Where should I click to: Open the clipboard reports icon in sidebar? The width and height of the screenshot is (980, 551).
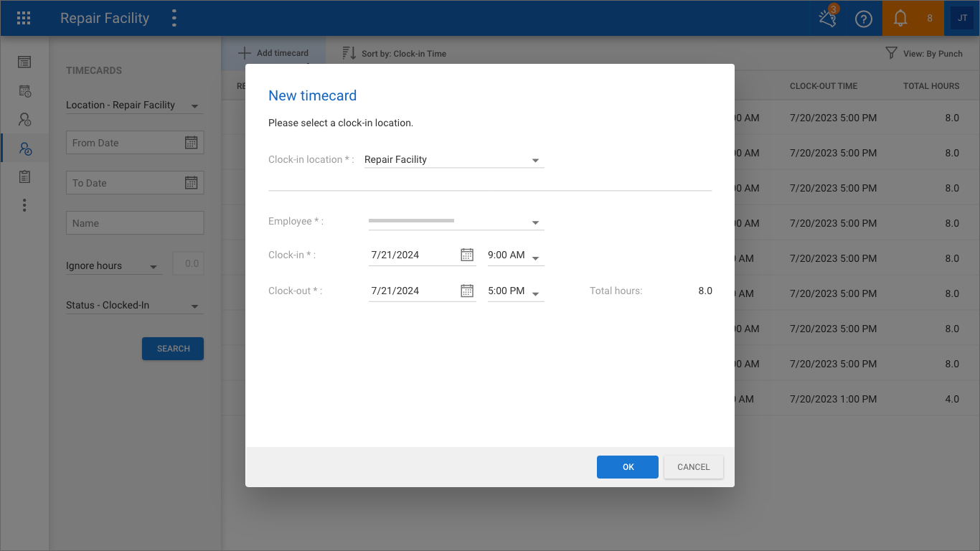(x=24, y=176)
